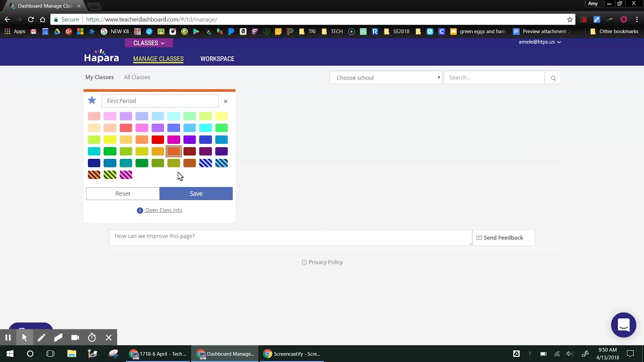Image resolution: width=644 pixels, height=362 pixels.
Task: Click Send Feedback
Action: (x=503, y=238)
